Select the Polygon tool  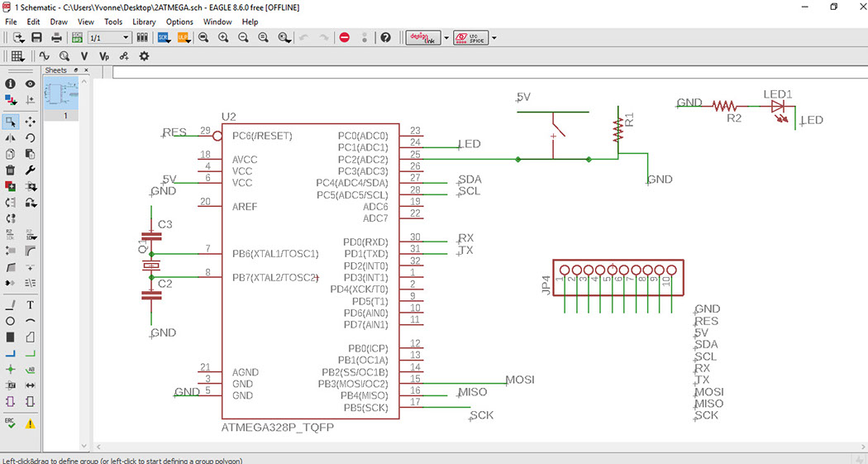30,337
